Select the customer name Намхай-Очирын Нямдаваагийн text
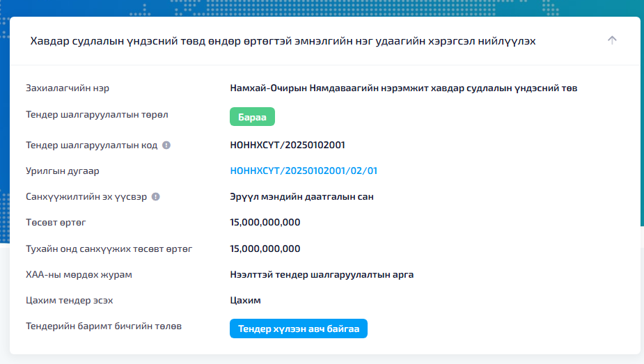Screen dimensions: 644x364 coord(403,88)
